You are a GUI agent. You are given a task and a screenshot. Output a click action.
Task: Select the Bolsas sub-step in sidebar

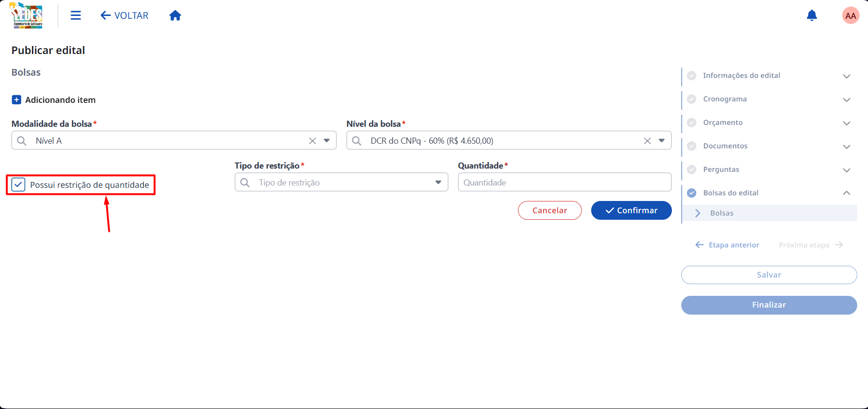[x=769, y=213]
